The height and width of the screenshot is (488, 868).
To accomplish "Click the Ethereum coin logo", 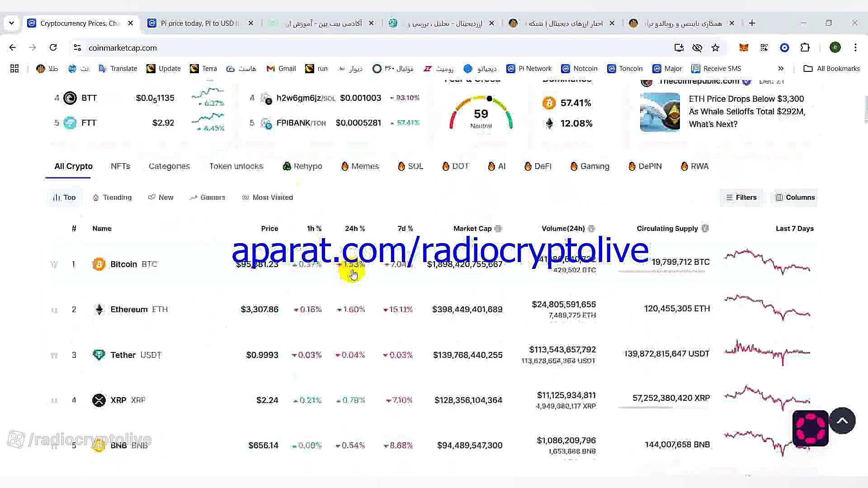I will click(x=99, y=310).
